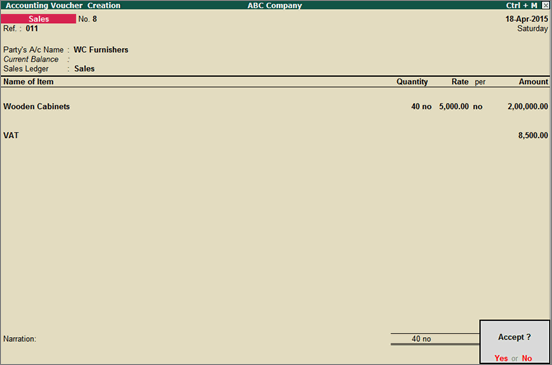Screen dimensions: 552x365
Task: Click the voucher number No. 8
Action: [x=87, y=19]
